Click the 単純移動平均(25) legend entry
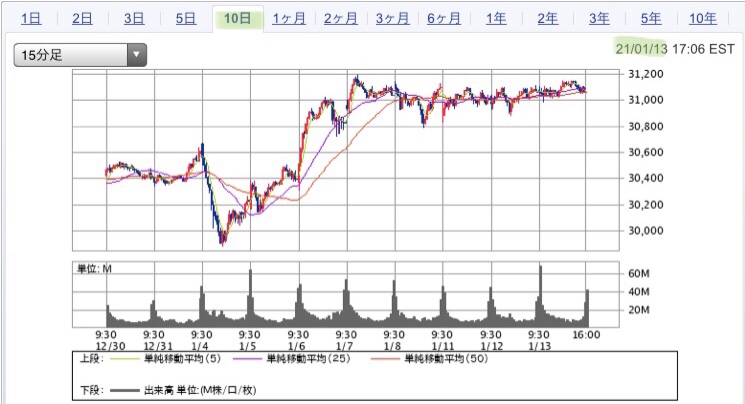745x404 pixels. click(292, 359)
